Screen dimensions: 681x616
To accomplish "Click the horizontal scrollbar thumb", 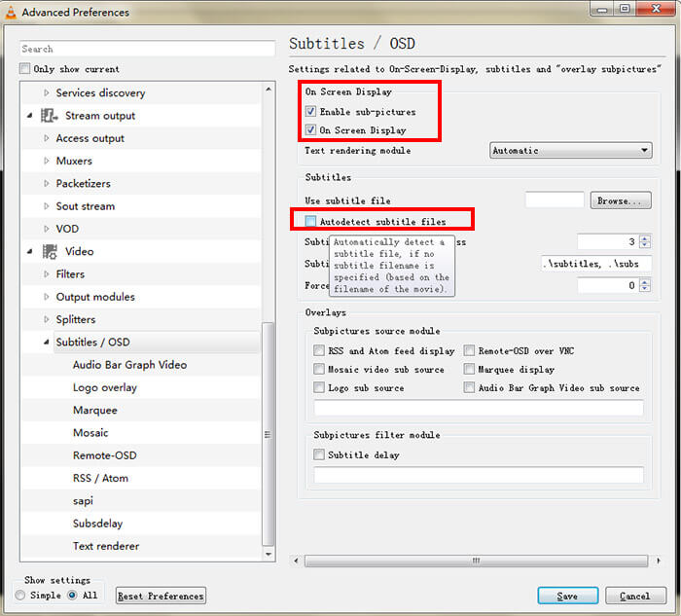I will point(477,561).
